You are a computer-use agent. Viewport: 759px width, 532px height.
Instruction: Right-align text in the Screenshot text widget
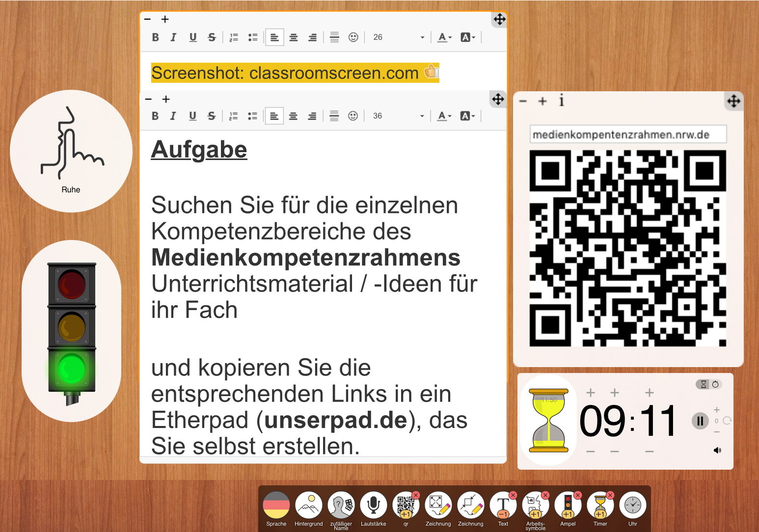pos(312,37)
